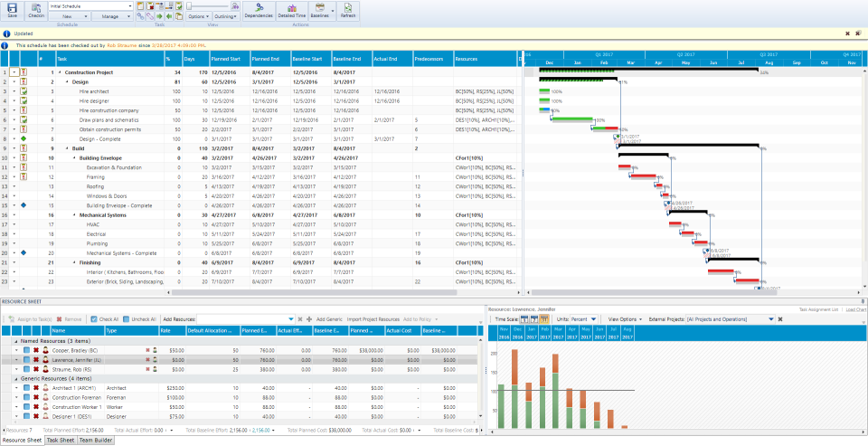Image resolution: width=868 pixels, height=446 pixels.
Task: Open the Dependencies action
Action: (259, 11)
